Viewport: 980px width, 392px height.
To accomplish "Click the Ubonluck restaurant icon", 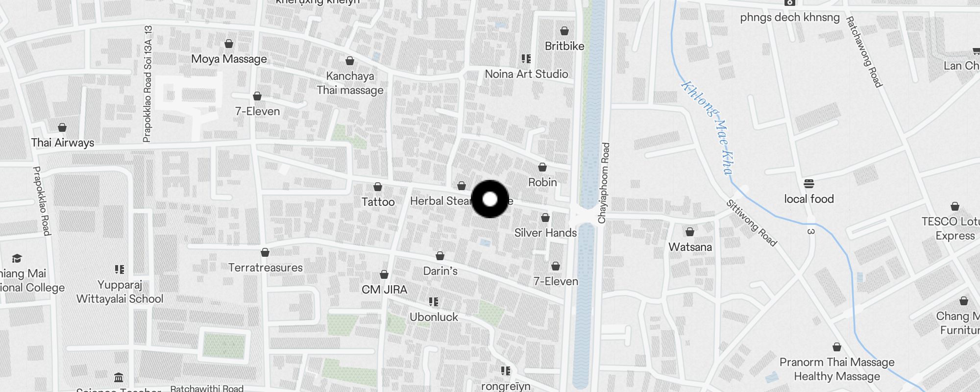I will coord(434,302).
